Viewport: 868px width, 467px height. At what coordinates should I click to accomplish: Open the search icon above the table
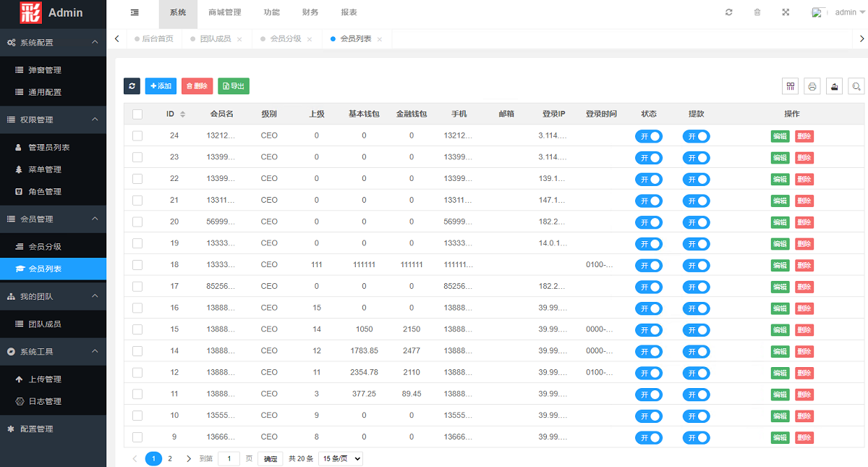pos(856,86)
